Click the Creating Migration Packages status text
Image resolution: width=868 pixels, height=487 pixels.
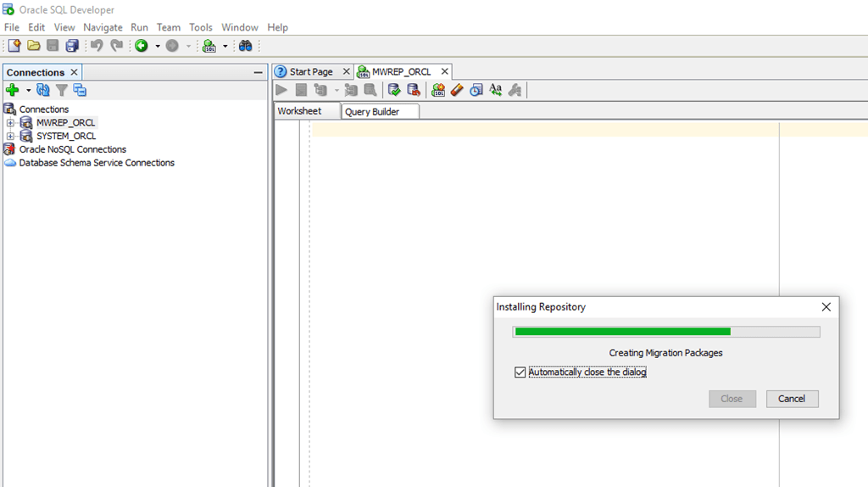pyautogui.click(x=666, y=353)
